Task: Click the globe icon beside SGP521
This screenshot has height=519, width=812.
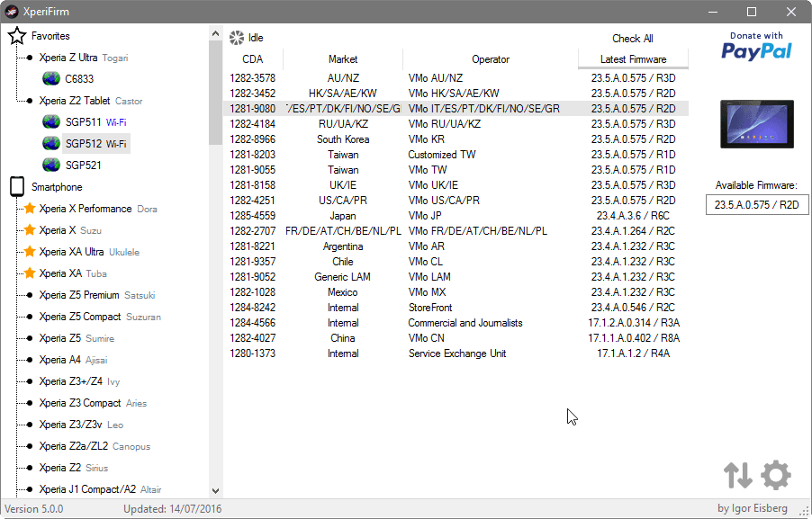Action: coord(51,166)
